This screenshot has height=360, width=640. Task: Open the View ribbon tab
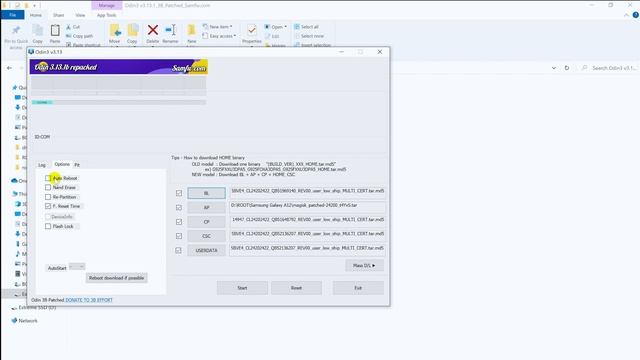point(80,15)
